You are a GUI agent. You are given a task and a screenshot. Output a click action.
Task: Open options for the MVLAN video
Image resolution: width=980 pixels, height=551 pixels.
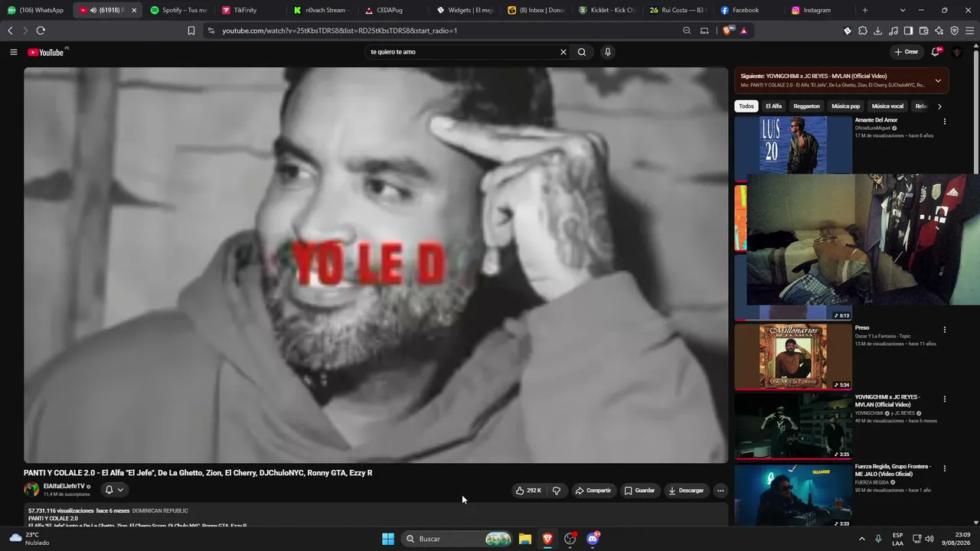[x=944, y=399]
